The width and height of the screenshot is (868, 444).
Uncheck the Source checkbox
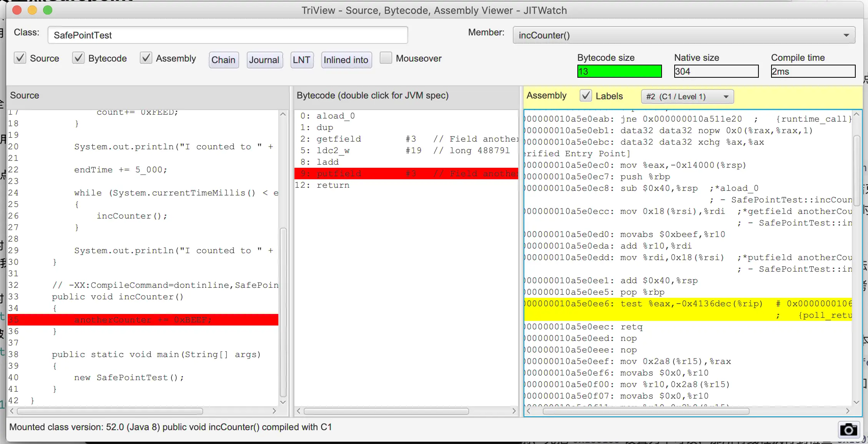[20, 58]
